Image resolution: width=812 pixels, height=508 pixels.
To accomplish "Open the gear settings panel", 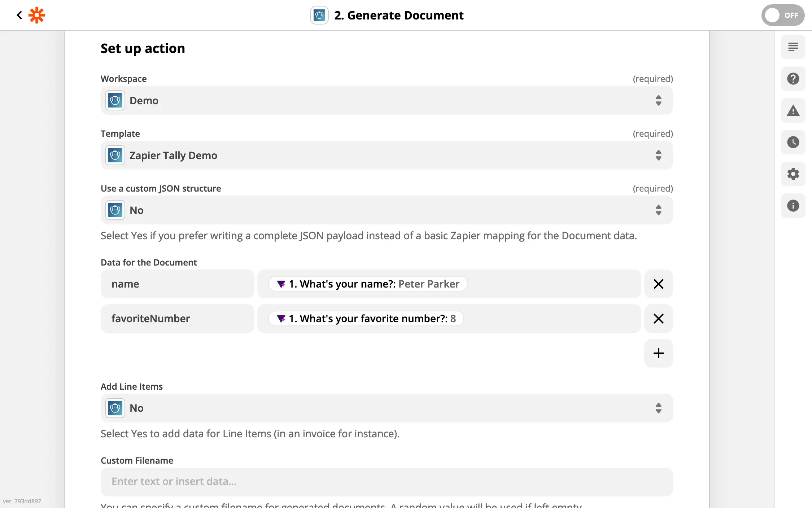I will point(793,174).
